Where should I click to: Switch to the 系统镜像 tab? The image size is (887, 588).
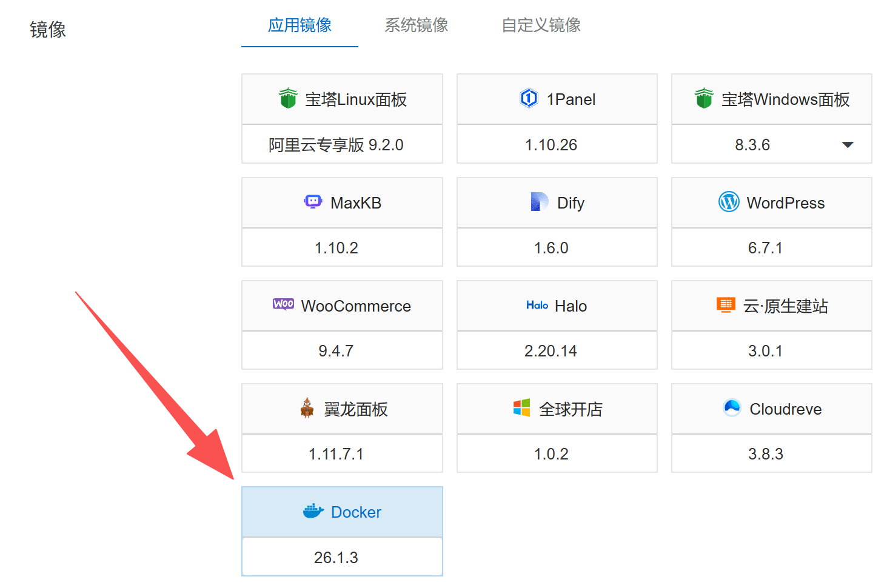point(417,25)
